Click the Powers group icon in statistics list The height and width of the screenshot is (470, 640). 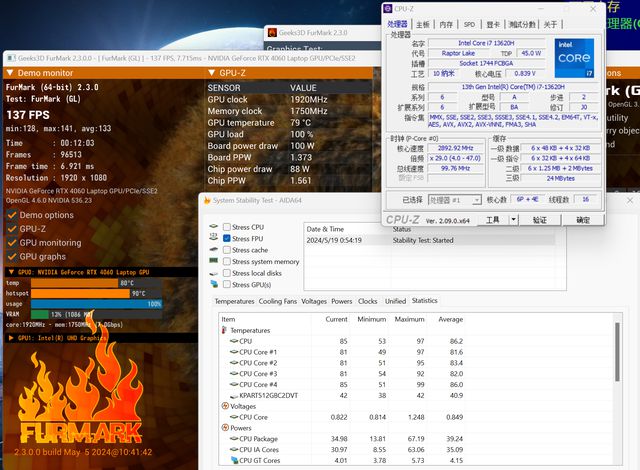coord(225,427)
